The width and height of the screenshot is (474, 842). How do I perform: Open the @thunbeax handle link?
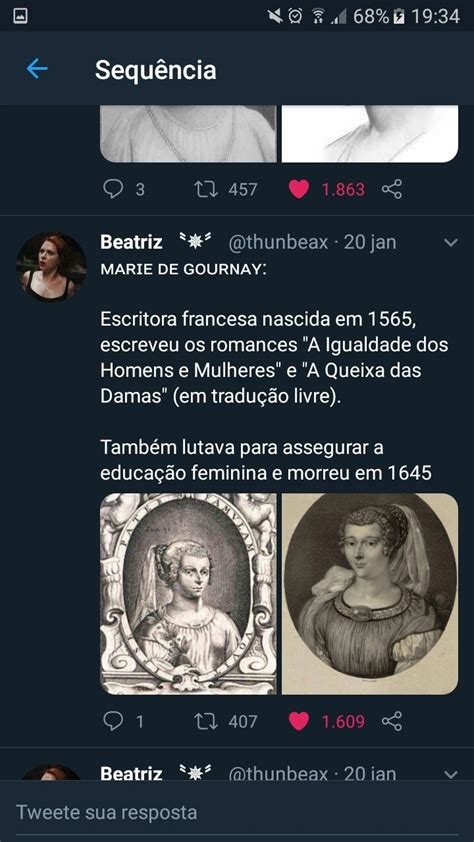click(278, 243)
